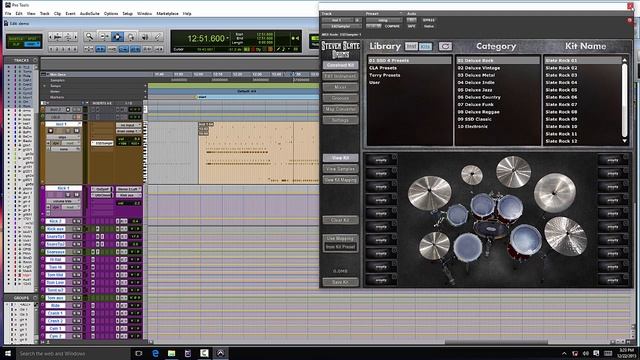Click the top-left crash cymbal in the kit

[x=429, y=193]
